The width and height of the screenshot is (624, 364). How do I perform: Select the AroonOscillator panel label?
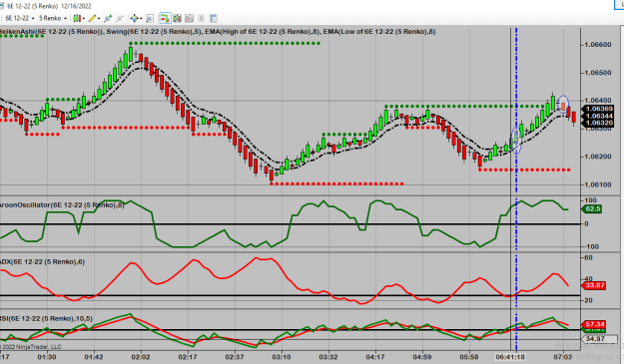tap(62, 205)
